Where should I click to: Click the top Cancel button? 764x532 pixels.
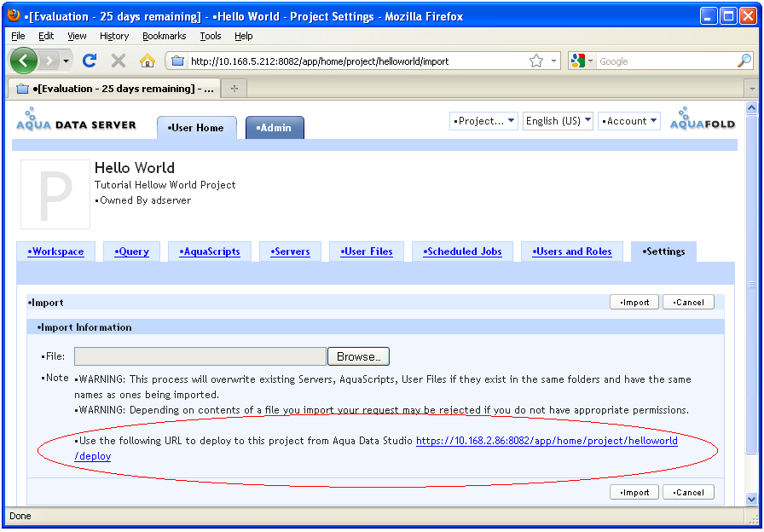(688, 303)
